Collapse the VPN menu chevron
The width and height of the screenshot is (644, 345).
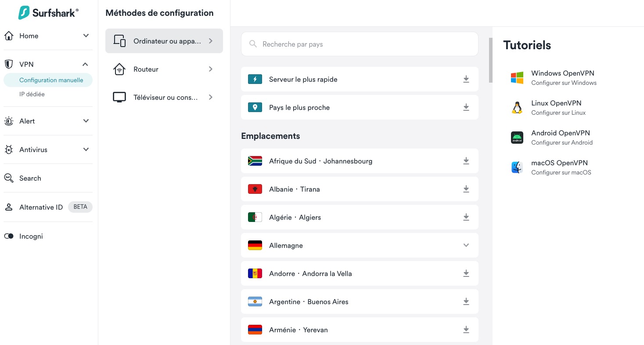[x=85, y=64]
